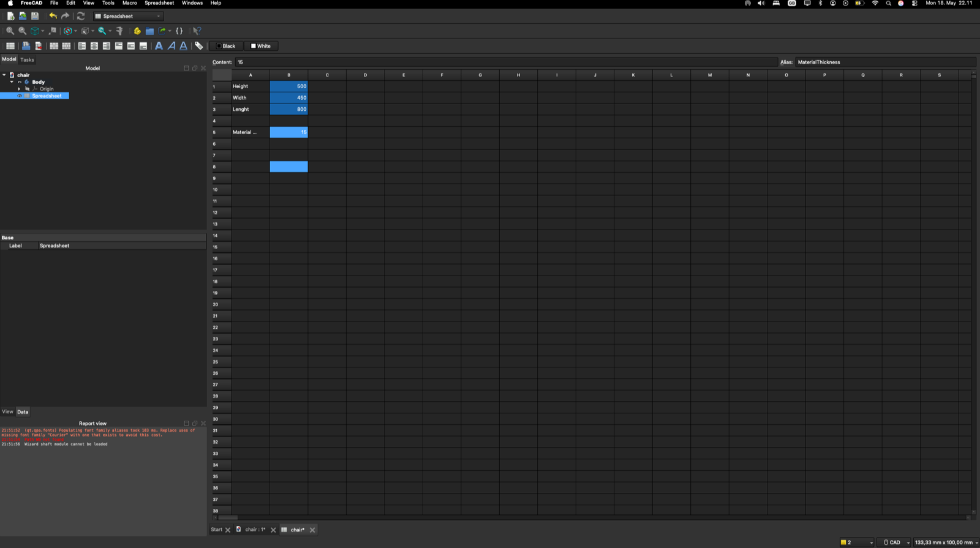The image size is (980, 548).
Task: Open the dropdown arrow beside the view cube
Action: tap(42, 31)
